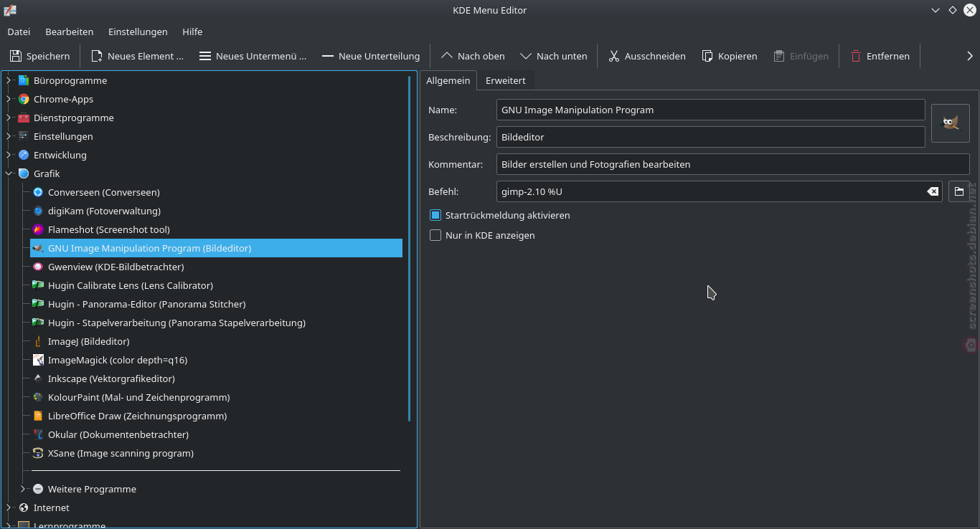Enable Nur in KDE anzeigen checkbox
The height and width of the screenshot is (529, 980).
tap(435, 235)
